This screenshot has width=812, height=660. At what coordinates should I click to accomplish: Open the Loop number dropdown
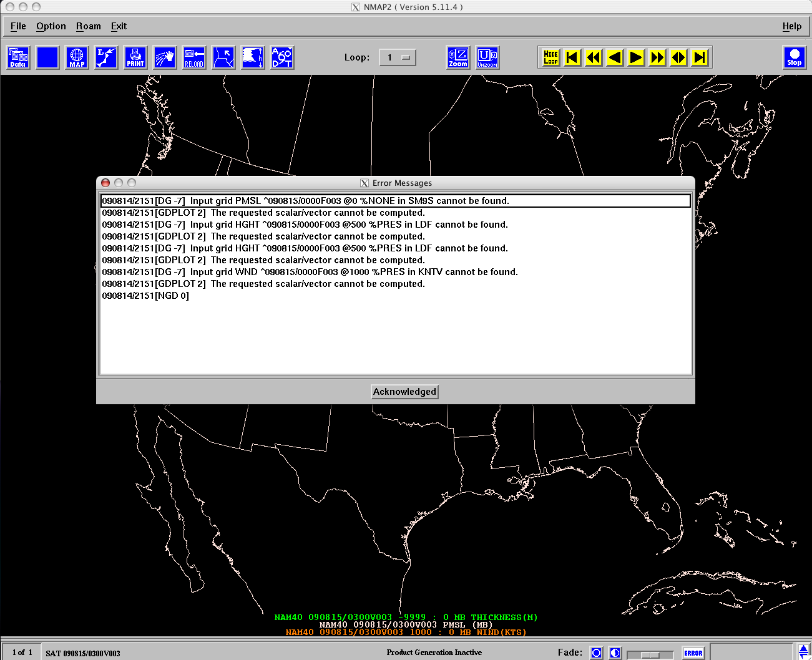[398, 57]
